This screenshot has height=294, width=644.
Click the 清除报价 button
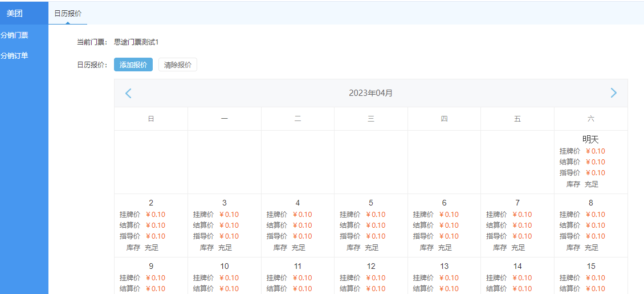tap(178, 65)
